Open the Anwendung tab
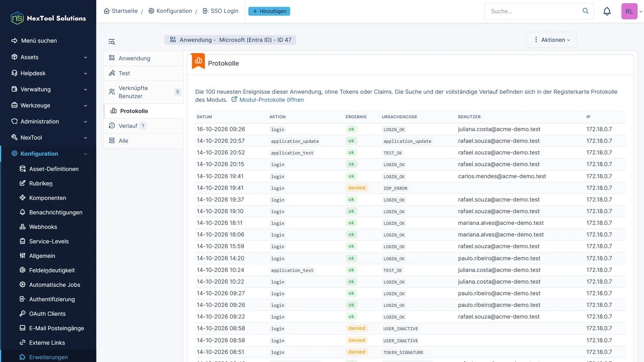Image resolution: width=644 pixels, height=362 pixels. [143, 58]
